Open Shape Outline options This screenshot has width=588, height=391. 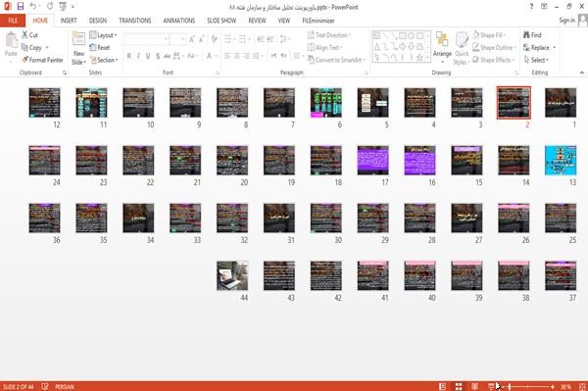(x=494, y=48)
